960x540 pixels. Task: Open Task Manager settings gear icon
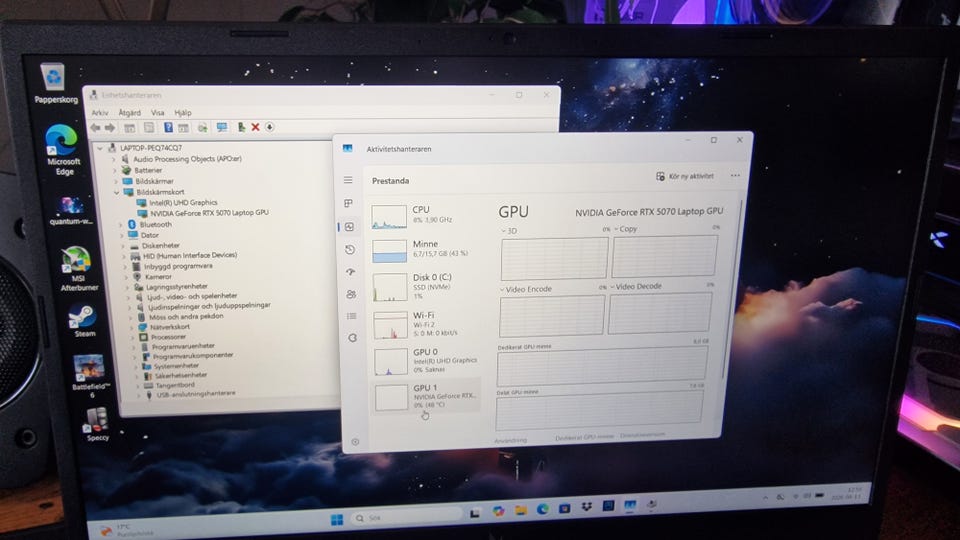pyautogui.click(x=355, y=441)
